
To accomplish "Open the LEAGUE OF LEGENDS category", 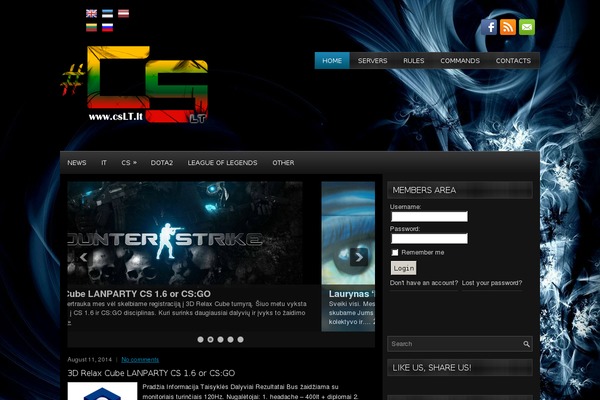I will coord(222,163).
